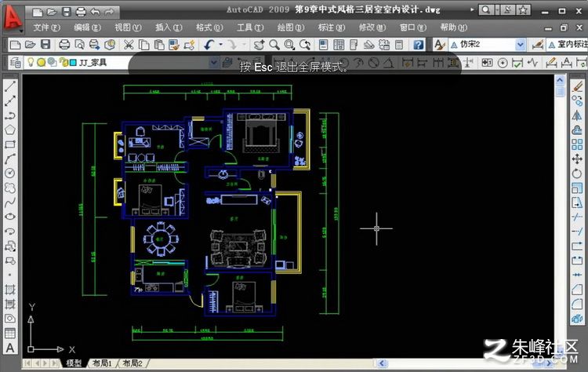Select the Arc tool
The height and width of the screenshot is (372, 588).
(10, 159)
